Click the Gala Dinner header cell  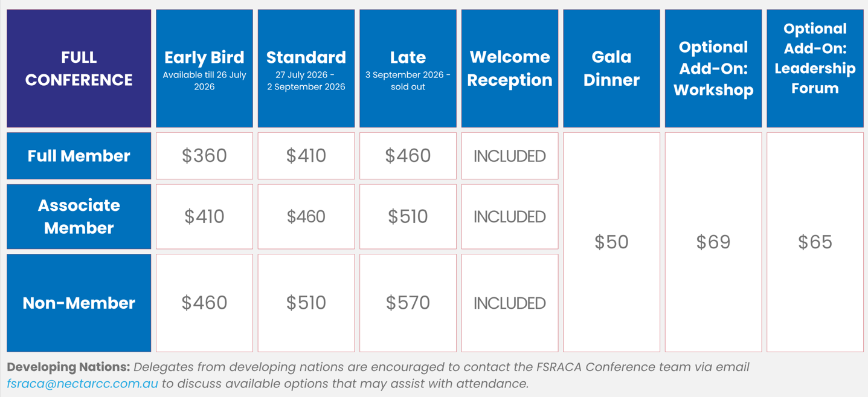click(611, 68)
